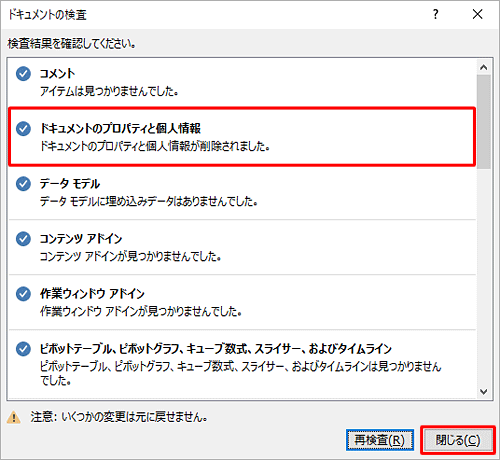This screenshot has width=500, height=460.
Task: Select the 作業ウィンドウ アドイン heading
Action: (x=92, y=294)
